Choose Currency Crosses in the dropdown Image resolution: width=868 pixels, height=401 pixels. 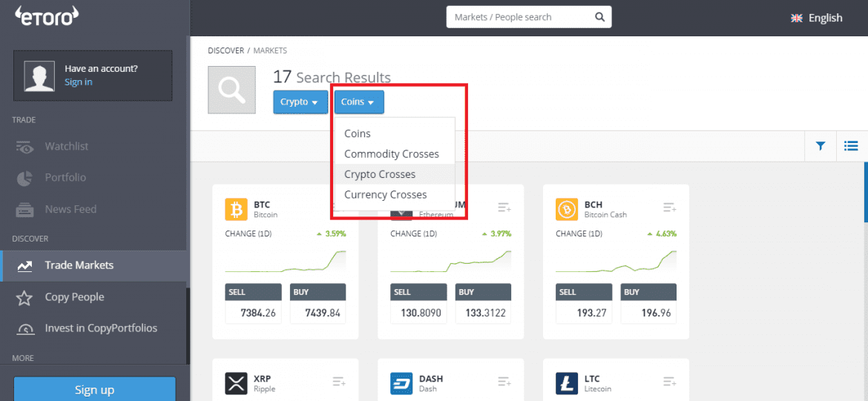pos(395,195)
